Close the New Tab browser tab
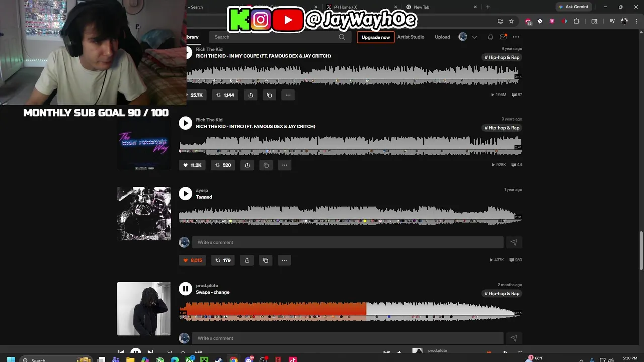This screenshot has width=644, height=362. click(475, 7)
